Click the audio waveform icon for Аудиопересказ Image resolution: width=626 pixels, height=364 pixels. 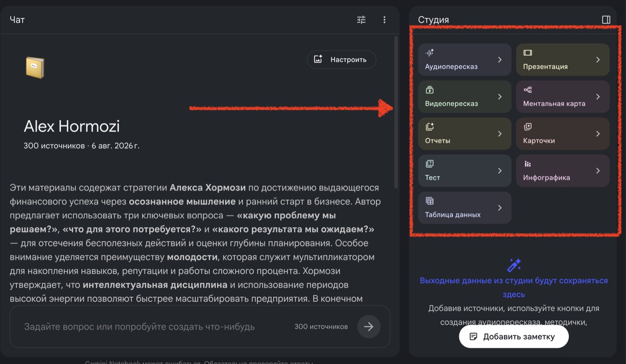pos(430,53)
